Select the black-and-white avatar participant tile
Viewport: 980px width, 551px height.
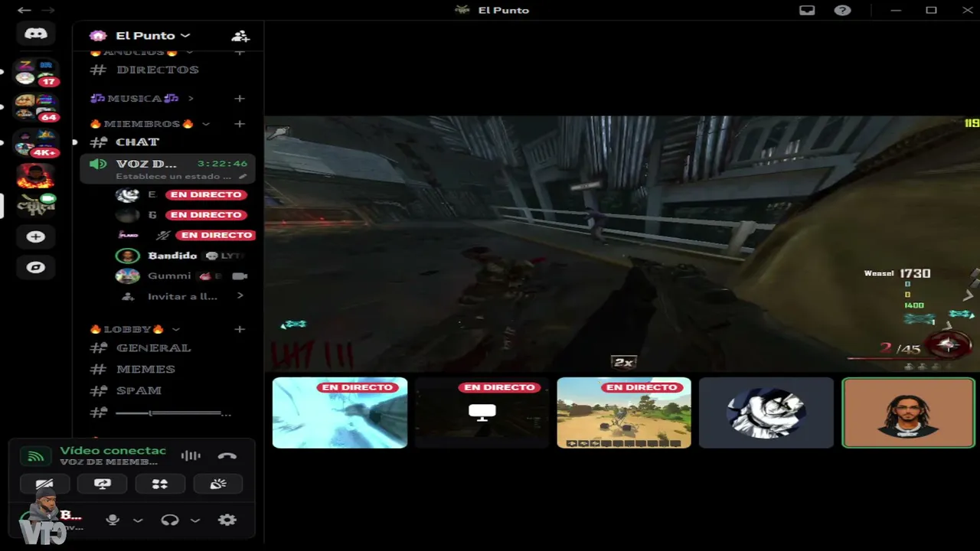(766, 412)
